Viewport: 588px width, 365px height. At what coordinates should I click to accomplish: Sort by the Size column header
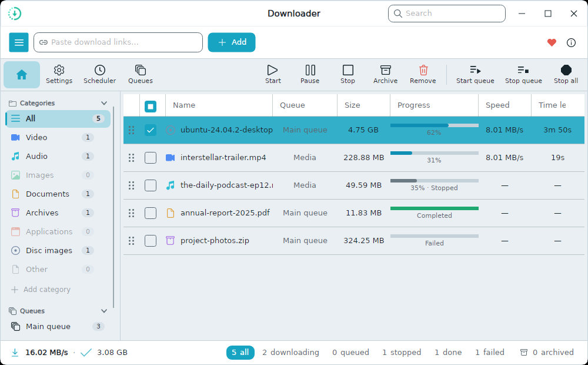364,105
